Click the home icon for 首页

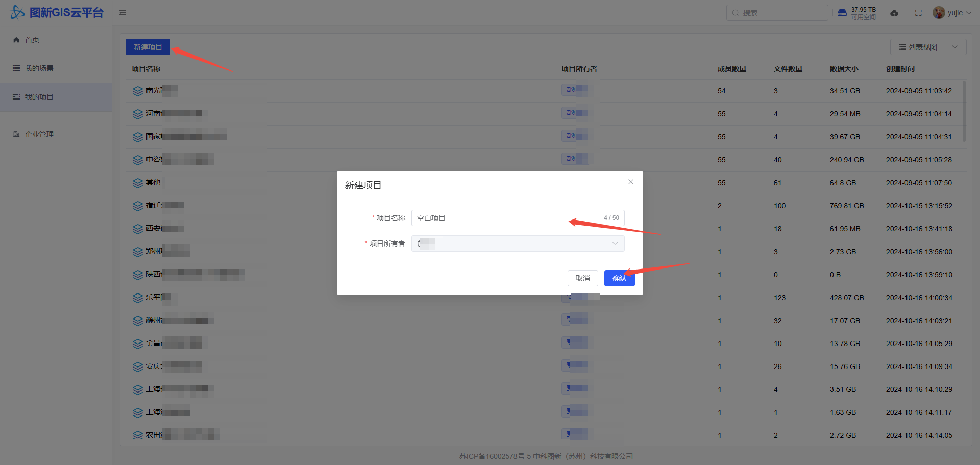pyautogui.click(x=16, y=40)
